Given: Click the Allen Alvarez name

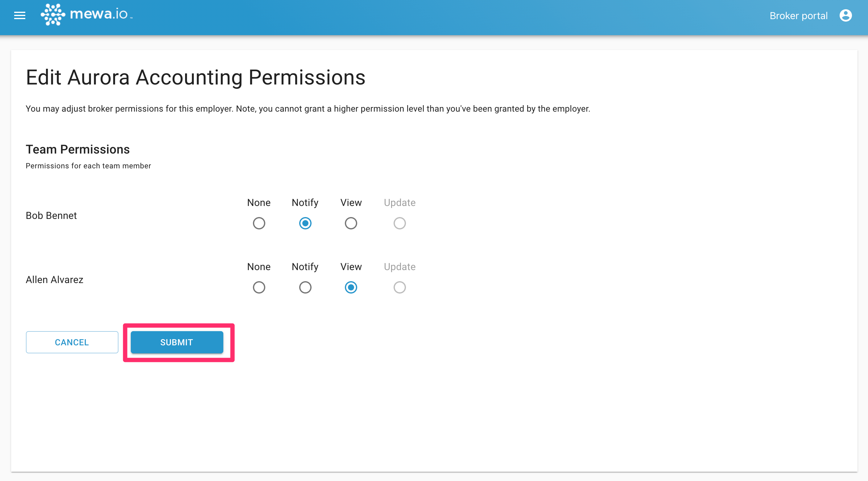Looking at the screenshot, I should click(x=54, y=280).
